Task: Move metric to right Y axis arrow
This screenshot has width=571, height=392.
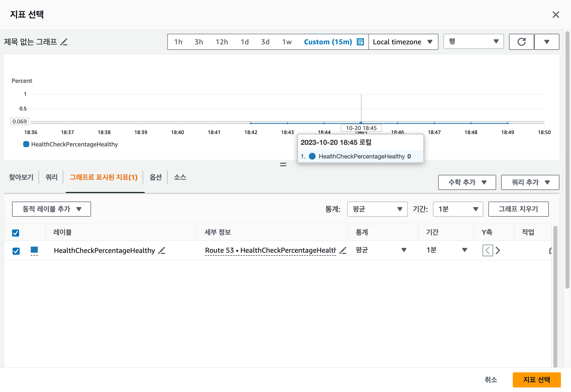Action: click(498, 250)
